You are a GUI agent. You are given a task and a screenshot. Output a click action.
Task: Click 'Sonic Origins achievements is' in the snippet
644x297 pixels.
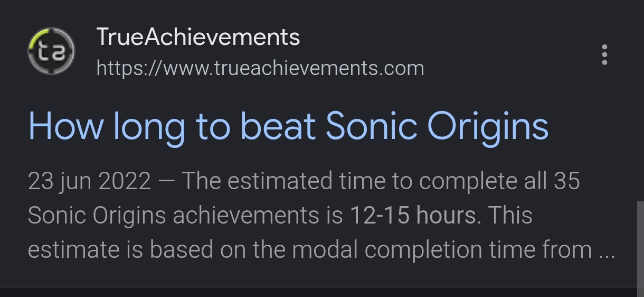click(185, 216)
